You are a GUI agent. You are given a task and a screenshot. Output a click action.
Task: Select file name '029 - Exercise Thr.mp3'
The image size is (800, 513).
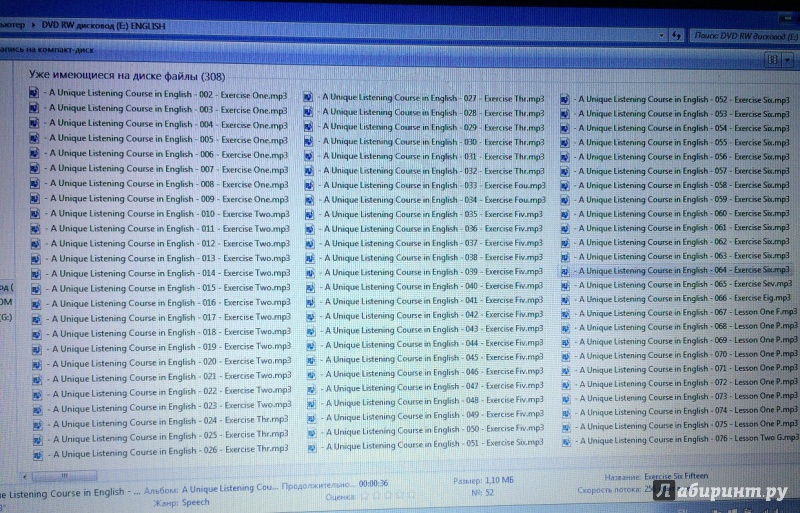434,127
